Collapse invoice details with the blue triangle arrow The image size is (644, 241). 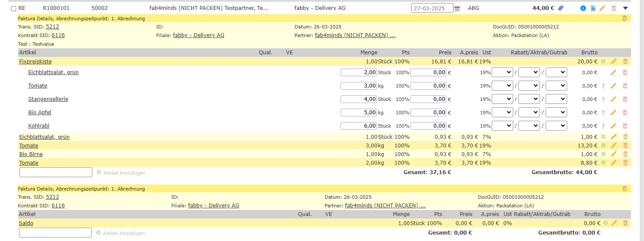(x=625, y=8)
